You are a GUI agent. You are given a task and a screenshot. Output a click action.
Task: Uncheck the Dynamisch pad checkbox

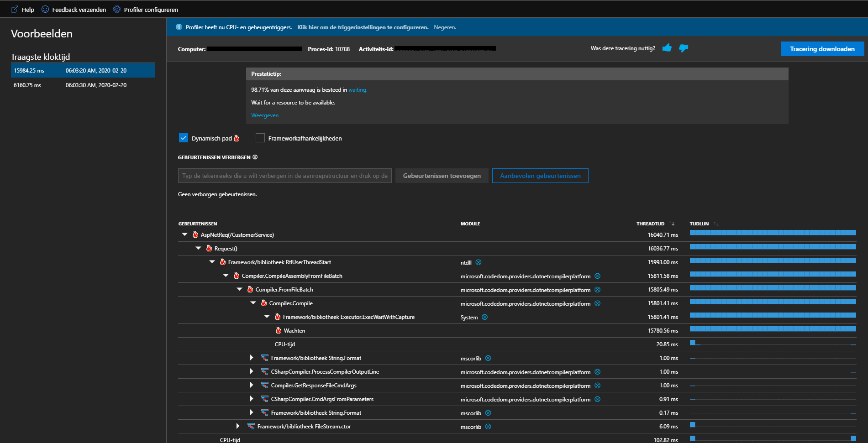[x=184, y=138]
